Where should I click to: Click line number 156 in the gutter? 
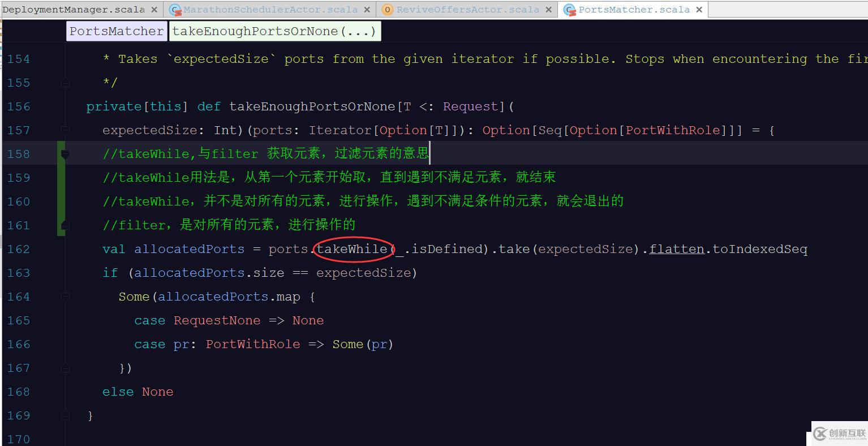(x=19, y=106)
